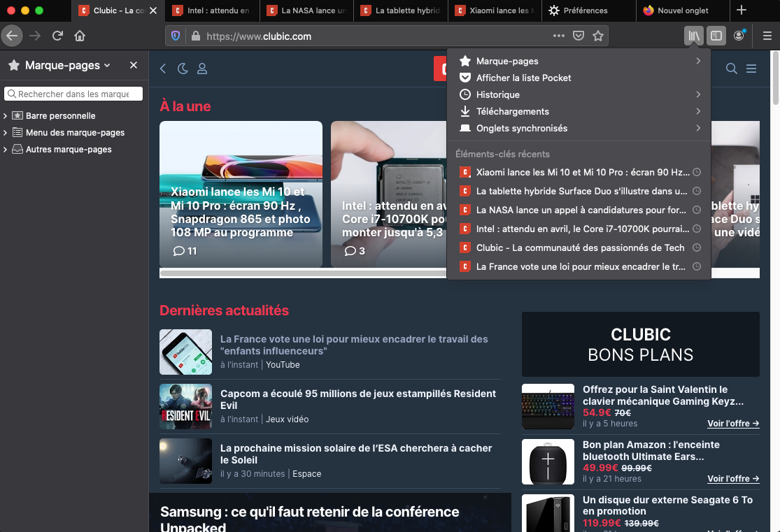Open recent item Intel : attendu en avril
The height and width of the screenshot is (532, 780).
point(579,229)
